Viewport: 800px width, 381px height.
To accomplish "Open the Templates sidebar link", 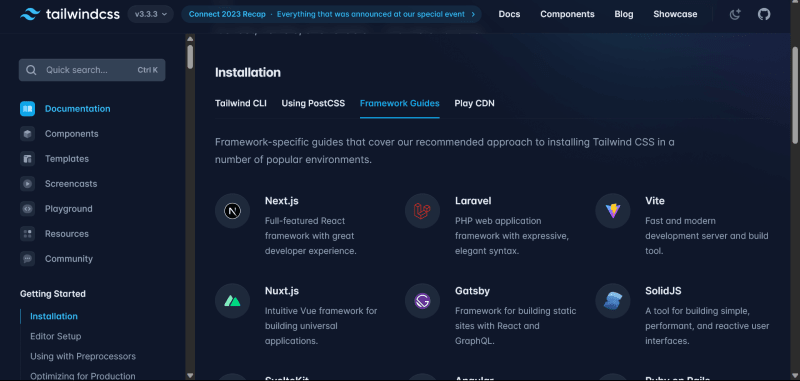I will [x=67, y=159].
